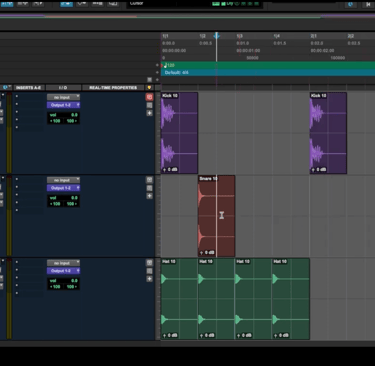Screen dimensions: 375x366
Task: Click the plus button beside the tempo ruler
Action: [x=157, y=65]
